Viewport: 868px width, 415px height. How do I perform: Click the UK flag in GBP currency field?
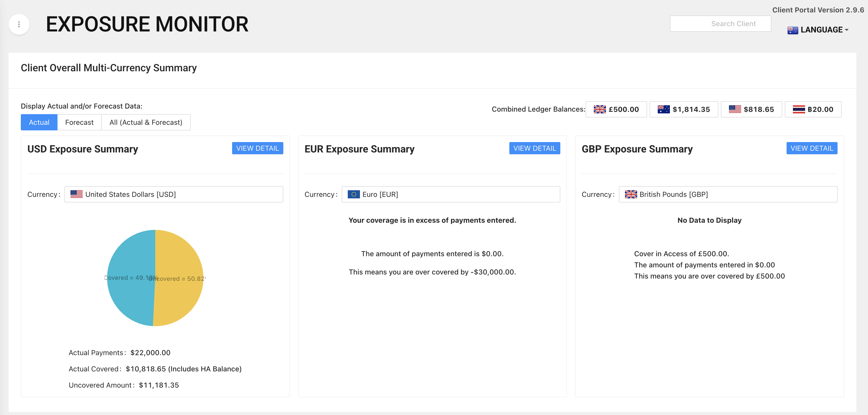(631, 194)
